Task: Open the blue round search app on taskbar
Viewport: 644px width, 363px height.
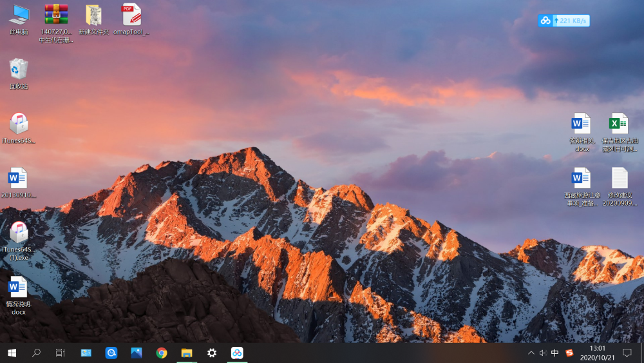Action: (x=111, y=353)
